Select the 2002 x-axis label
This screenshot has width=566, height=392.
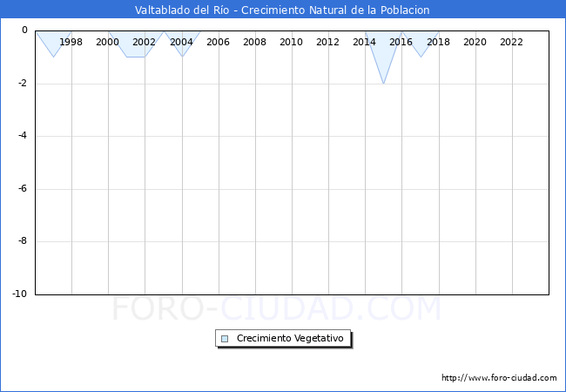[x=144, y=42]
